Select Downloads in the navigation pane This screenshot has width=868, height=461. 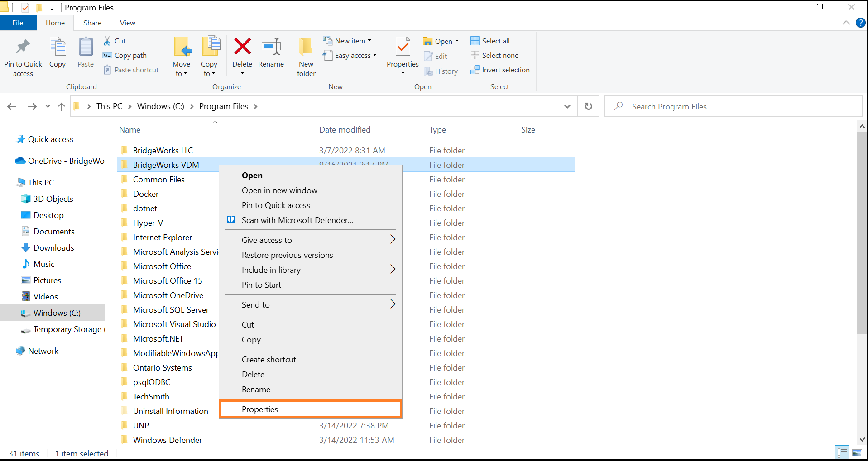[53, 248]
